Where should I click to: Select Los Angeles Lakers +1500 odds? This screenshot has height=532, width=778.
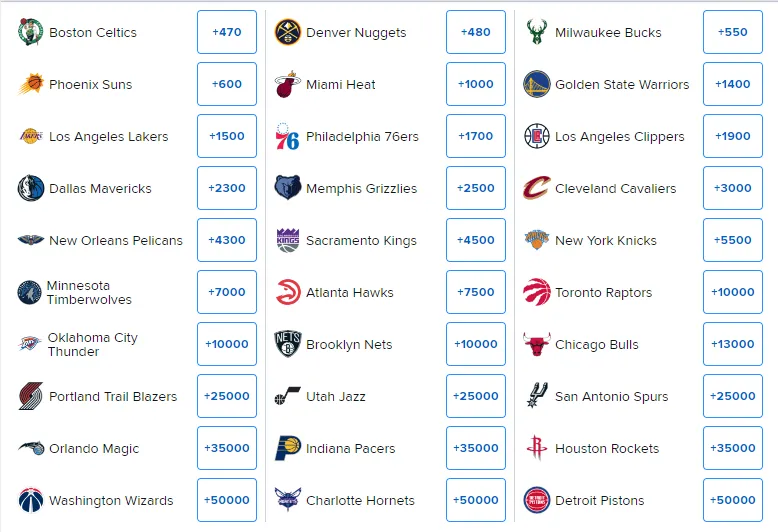(x=227, y=136)
